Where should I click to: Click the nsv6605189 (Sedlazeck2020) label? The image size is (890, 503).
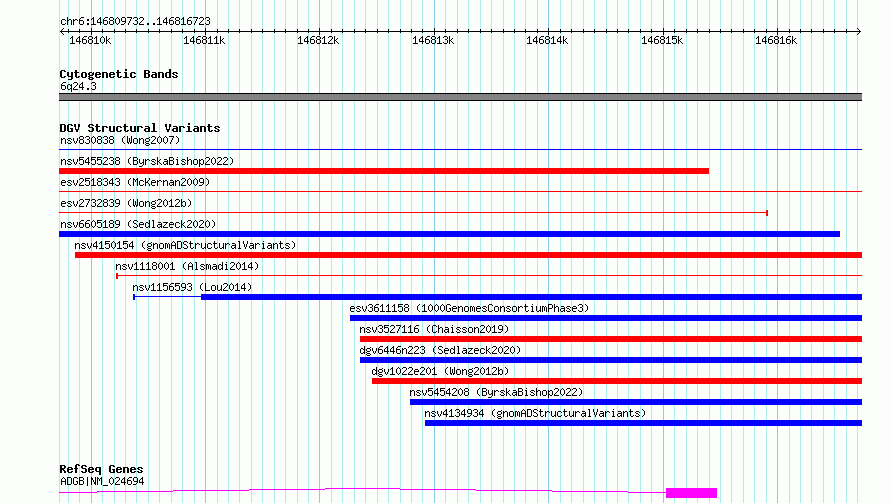tap(138, 224)
